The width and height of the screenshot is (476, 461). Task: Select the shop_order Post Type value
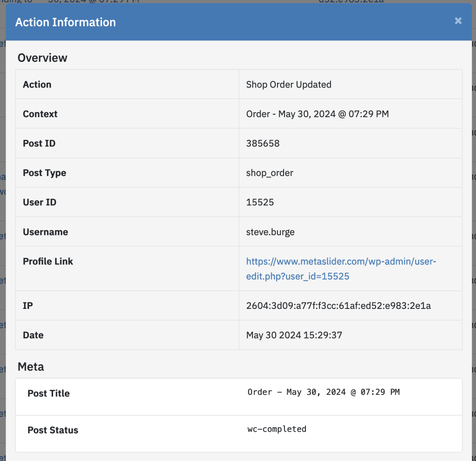pos(270,173)
